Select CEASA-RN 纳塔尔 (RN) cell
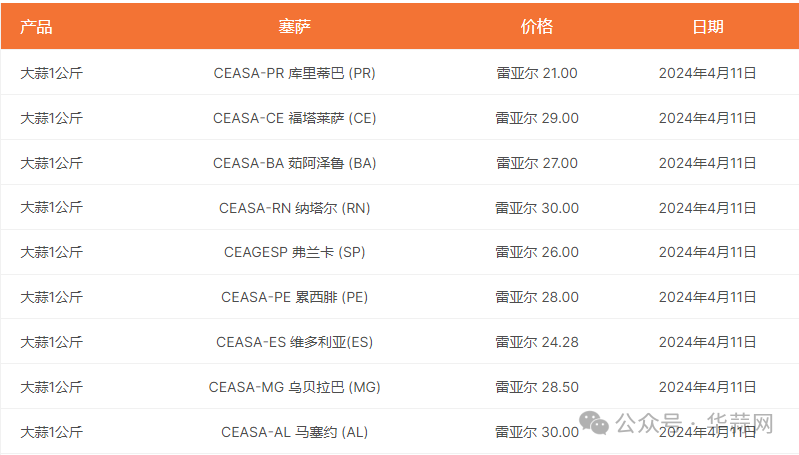Image resolution: width=799 pixels, height=455 pixels. (x=295, y=208)
